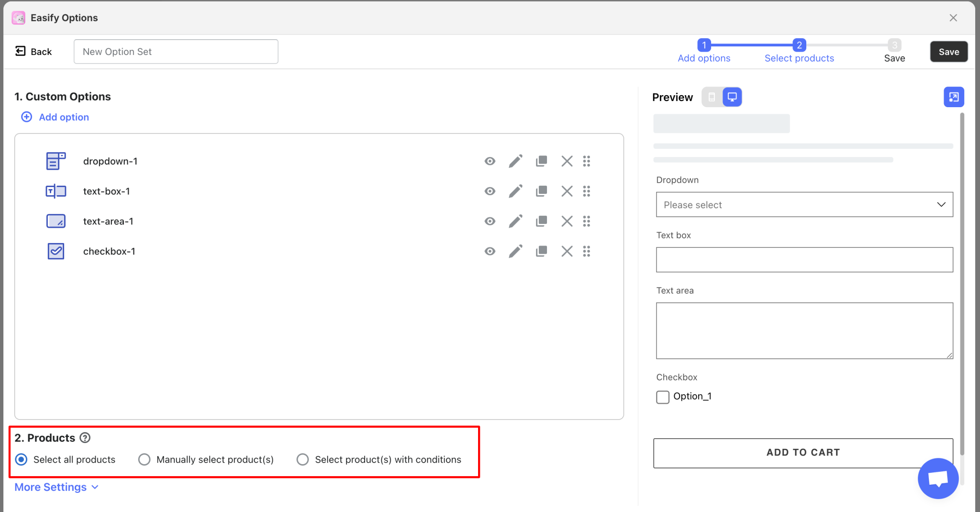Grab the drag handle next to text-box-1
This screenshot has height=512, width=980.
pyautogui.click(x=587, y=191)
